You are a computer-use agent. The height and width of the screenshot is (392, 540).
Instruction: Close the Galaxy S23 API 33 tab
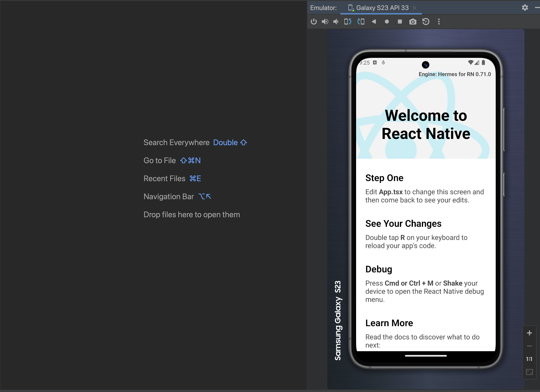pyautogui.click(x=414, y=8)
